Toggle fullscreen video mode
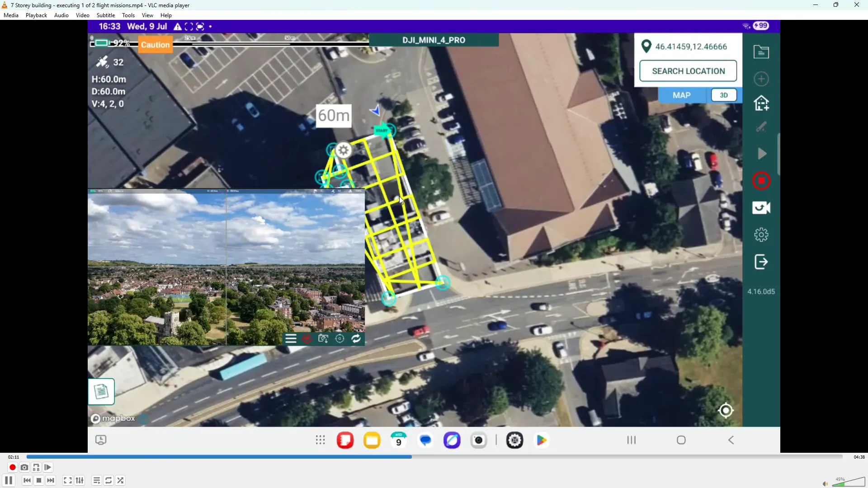This screenshot has width=868, height=488. tap(67, 481)
